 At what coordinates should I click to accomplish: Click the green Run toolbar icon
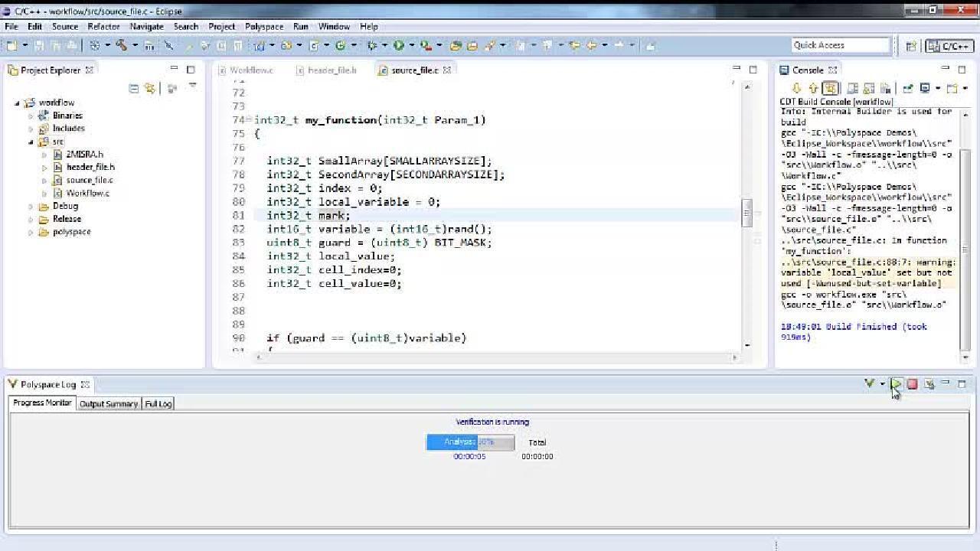pos(398,46)
